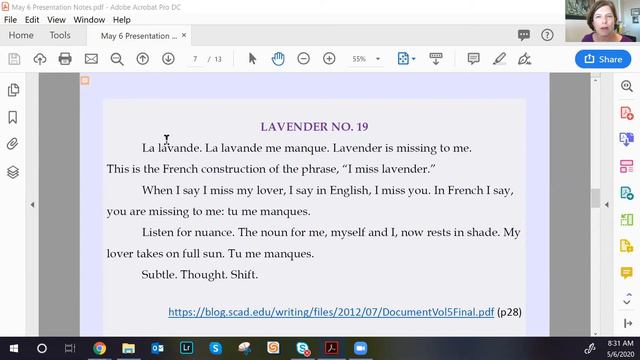Image resolution: width=640 pixels, height=360 pixels.
Task: Open the Help menu
Action: pos(122,20)
